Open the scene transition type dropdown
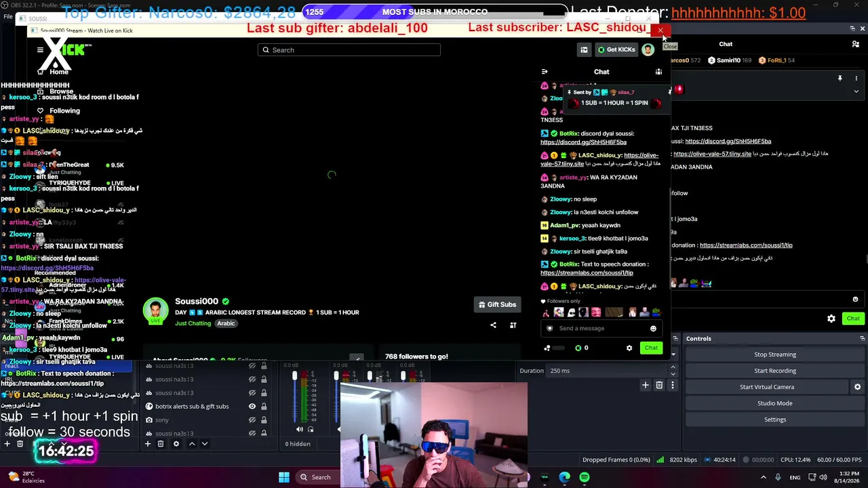868x488 pixels. (x=673, y=354)
